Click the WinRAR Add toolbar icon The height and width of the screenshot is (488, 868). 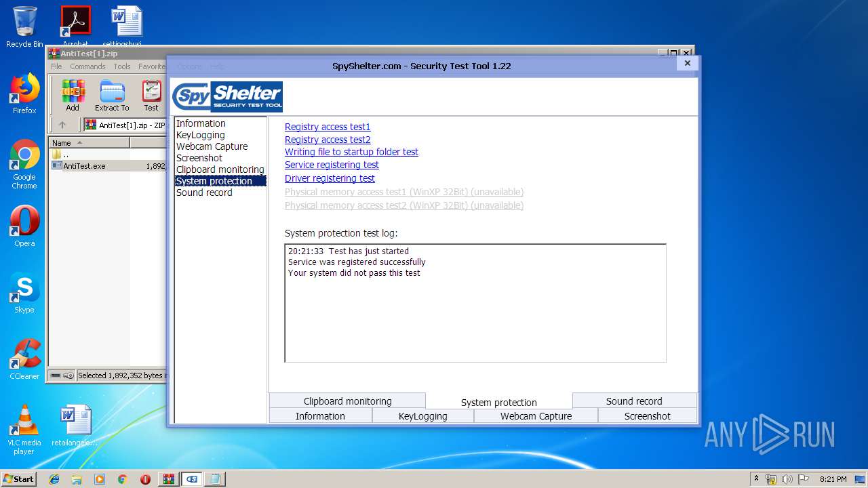pyautogui.click(x=73, y=96)
